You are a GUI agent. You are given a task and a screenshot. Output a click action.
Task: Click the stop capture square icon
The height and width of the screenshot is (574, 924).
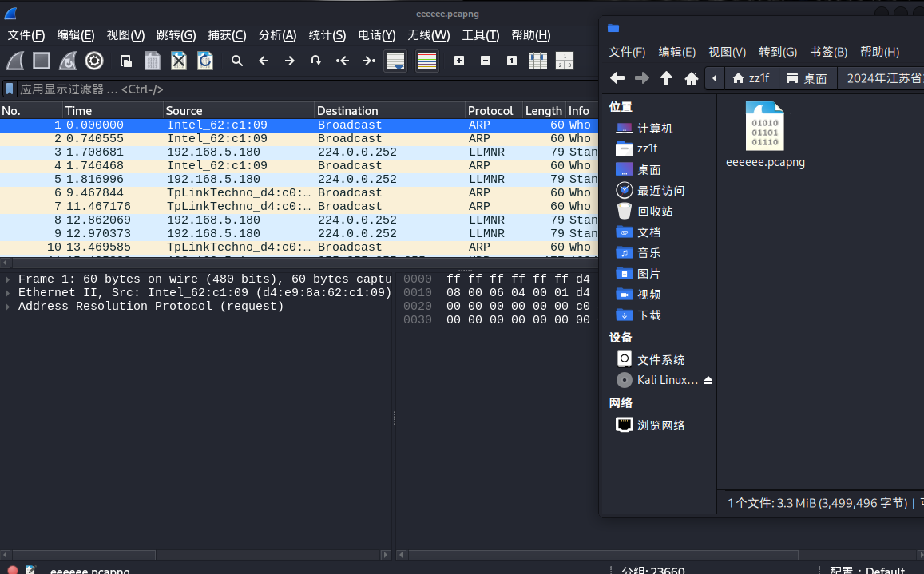coord(42,61)
